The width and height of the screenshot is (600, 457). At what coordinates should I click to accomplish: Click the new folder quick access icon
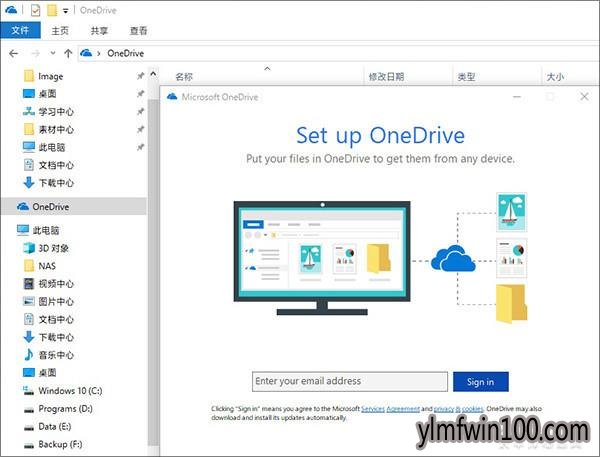[52, 10]
